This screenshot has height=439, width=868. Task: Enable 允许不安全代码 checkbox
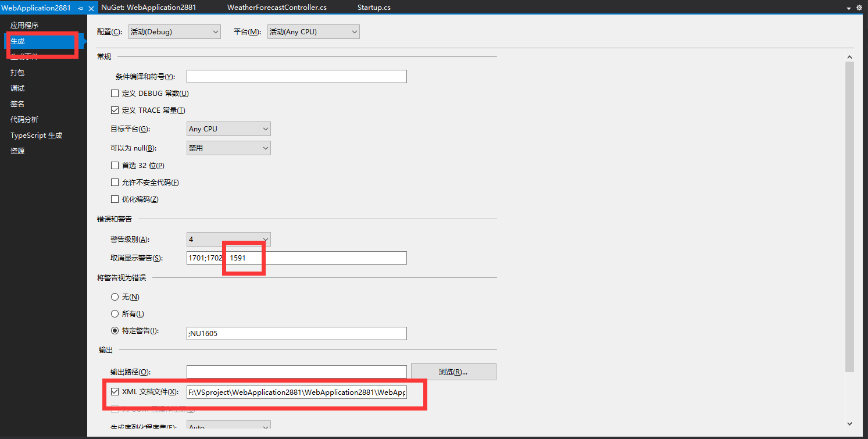(115, 183)
